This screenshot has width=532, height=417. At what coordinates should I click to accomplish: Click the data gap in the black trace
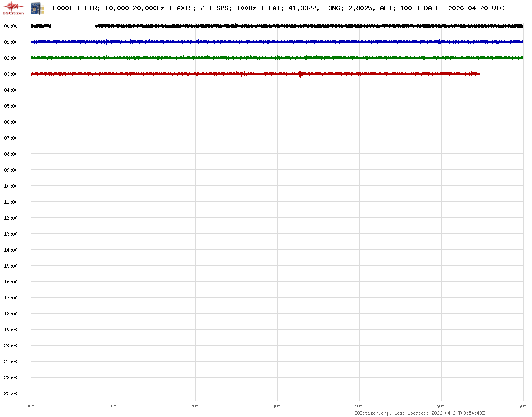click(73, 26)
